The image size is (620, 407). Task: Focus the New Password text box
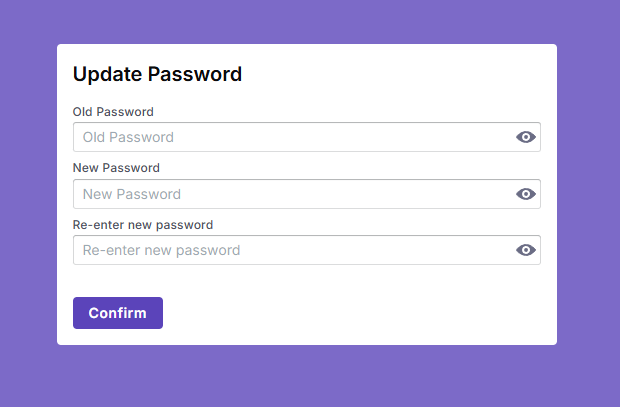tap(290, 194)
